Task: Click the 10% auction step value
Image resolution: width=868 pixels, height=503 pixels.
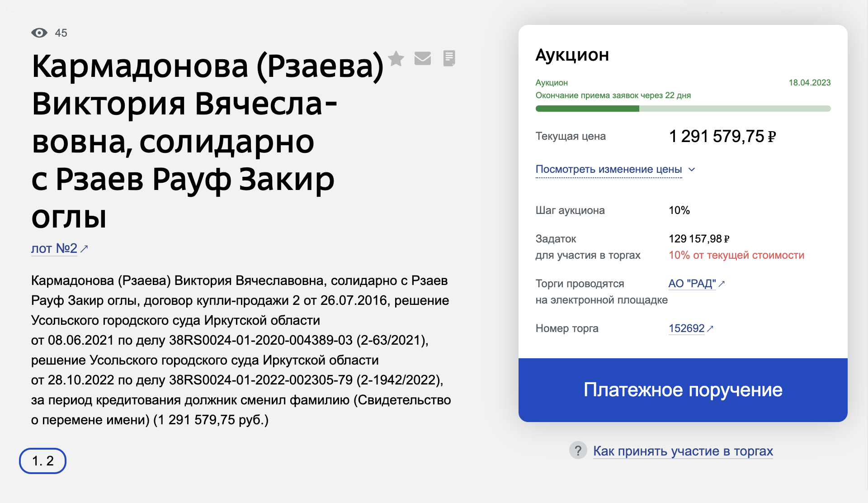Action: [x=679, y=210]
